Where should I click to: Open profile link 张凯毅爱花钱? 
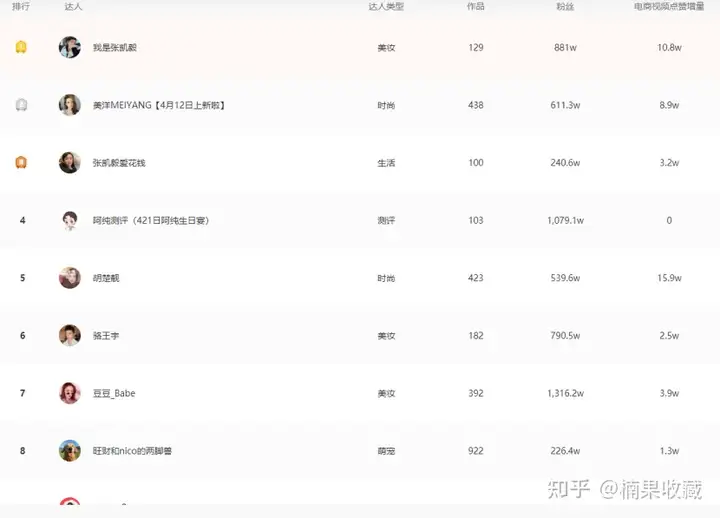pyautogui.click(x=119, y=163)
